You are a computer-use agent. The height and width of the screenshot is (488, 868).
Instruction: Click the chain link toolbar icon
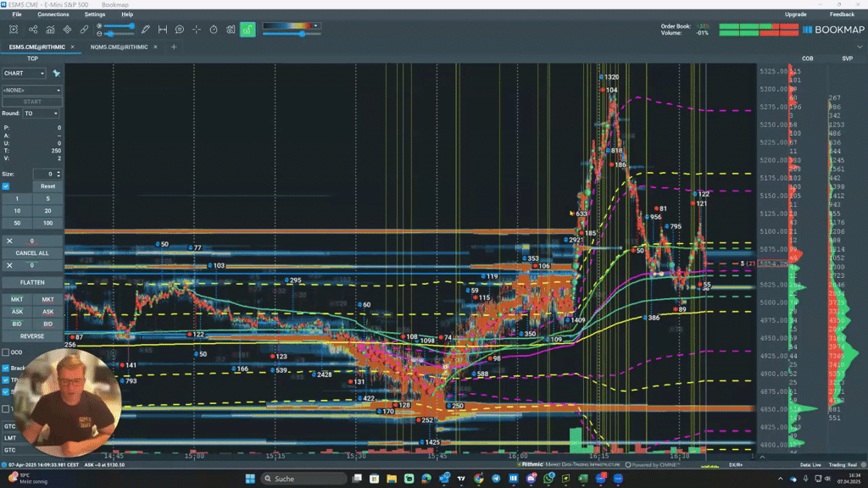[x=84, y=30]
